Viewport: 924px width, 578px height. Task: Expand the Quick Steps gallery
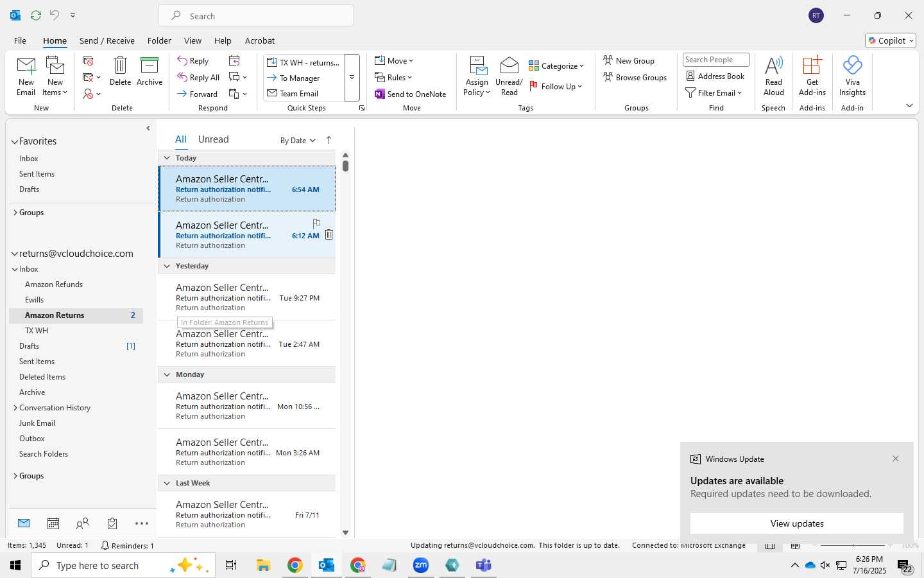352,78
